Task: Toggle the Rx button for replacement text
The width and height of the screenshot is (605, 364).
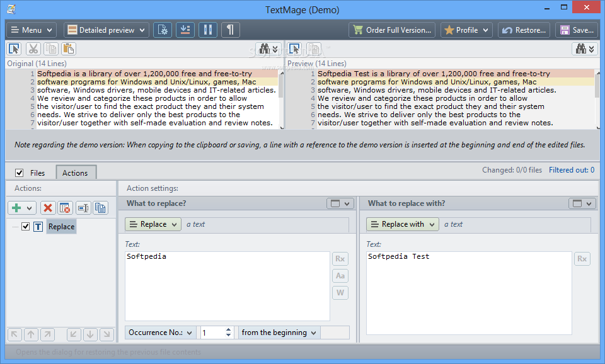Action: [x=582, y=259]
